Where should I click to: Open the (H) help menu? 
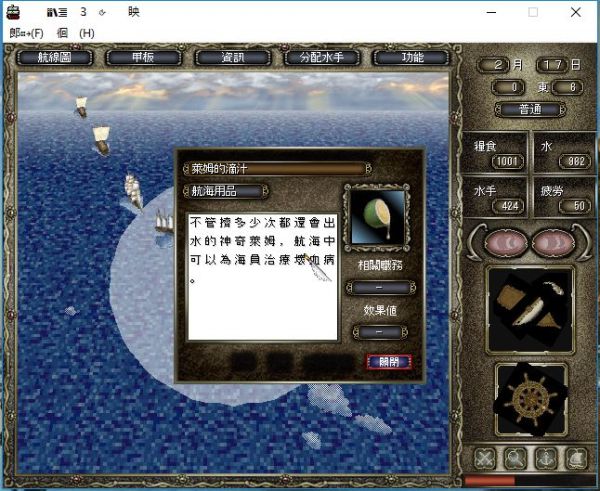(x=76, y=34)
